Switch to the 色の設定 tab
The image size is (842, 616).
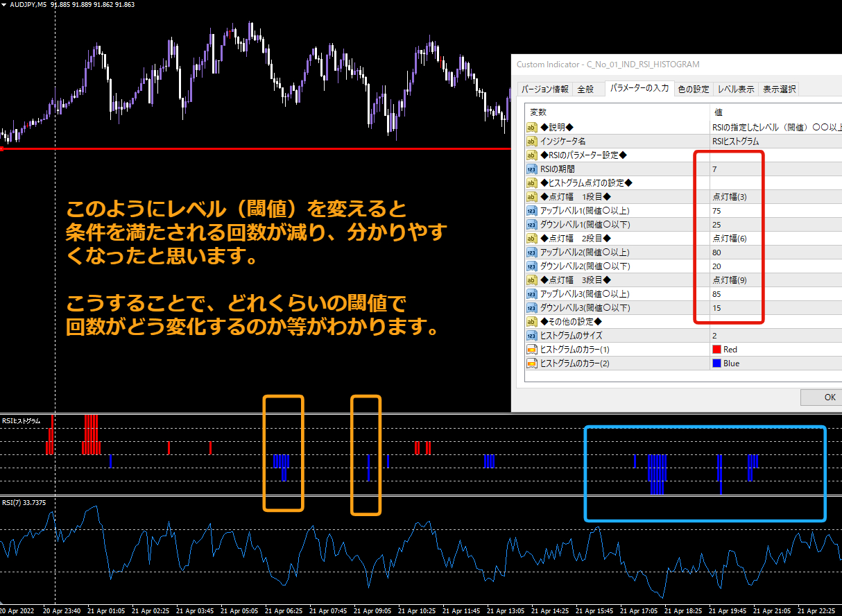pyautogui.click(x=693, y=89)
